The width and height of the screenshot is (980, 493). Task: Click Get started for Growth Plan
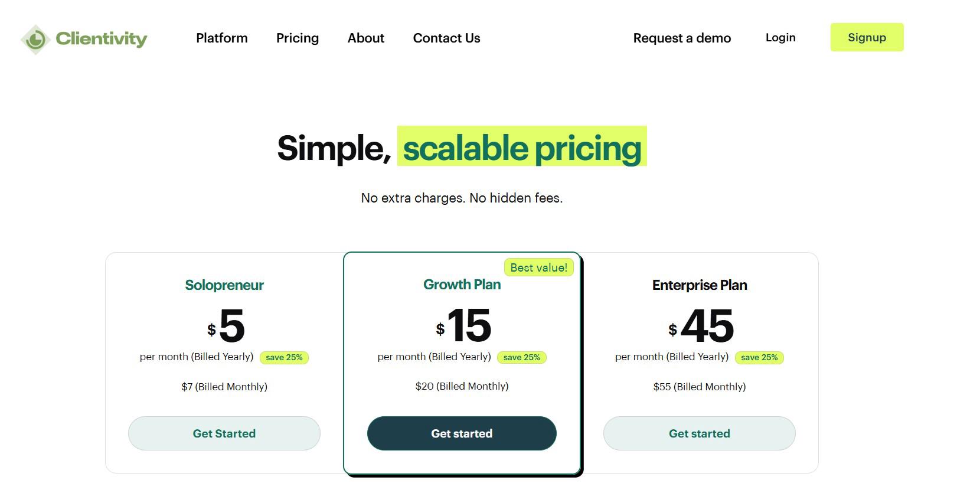(x=462, y=433)
